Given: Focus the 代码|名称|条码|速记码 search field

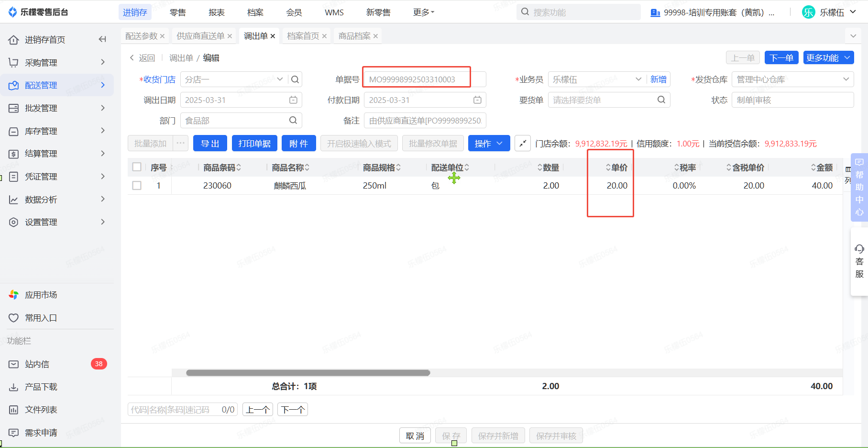Looking at the screenshot, I should 183,410.
